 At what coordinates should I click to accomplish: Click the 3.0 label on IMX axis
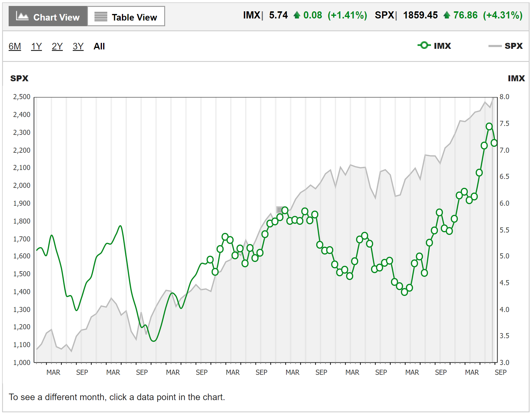click(x=504, y=363)
